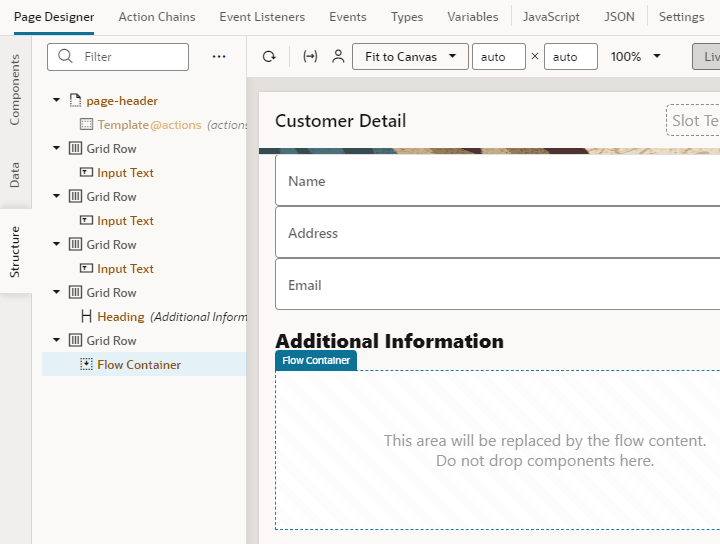The height and width of the screenshot is (544, 720).
Task: Switch to the Action Chains tab
Action: click(157, 17)
